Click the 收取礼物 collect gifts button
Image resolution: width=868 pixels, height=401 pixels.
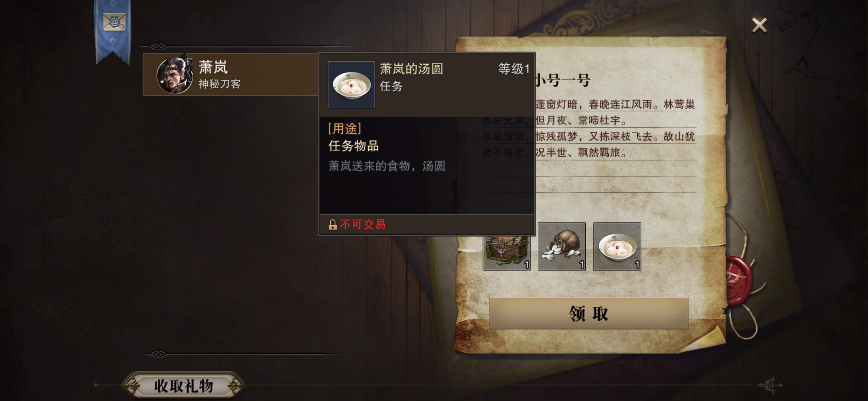pos(183,386)
